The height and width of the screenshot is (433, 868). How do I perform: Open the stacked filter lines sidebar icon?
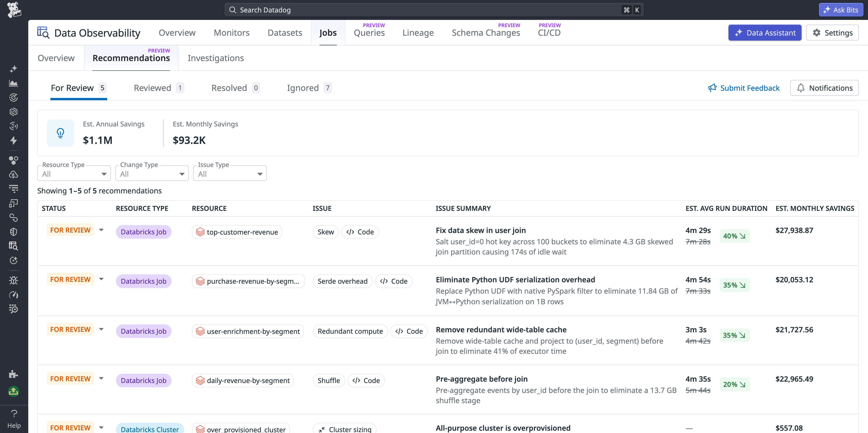pyautogui.click(x=14, y=189)
